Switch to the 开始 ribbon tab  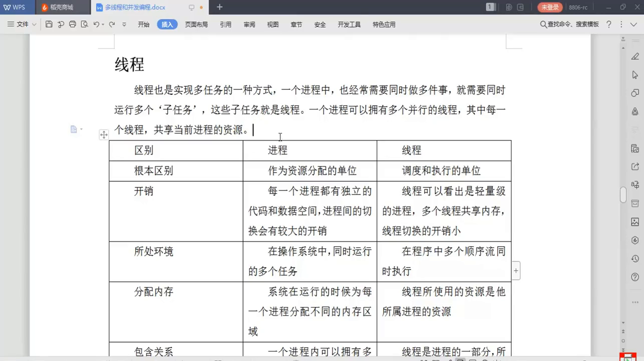click(144, 25)
